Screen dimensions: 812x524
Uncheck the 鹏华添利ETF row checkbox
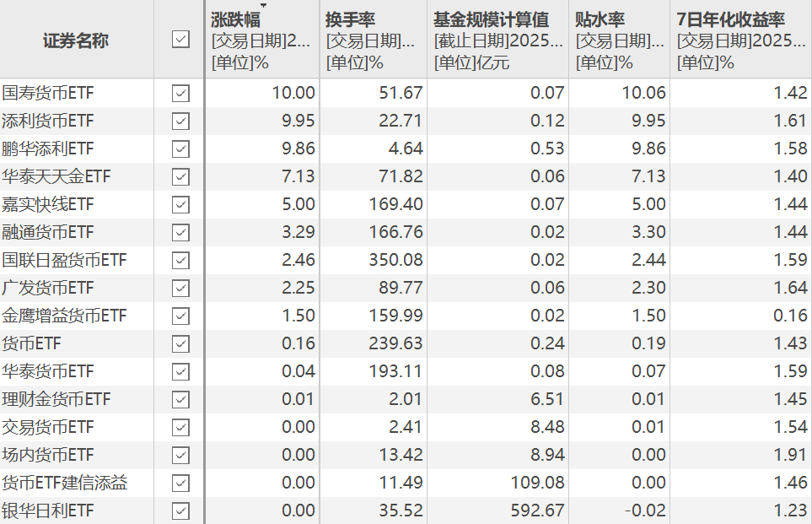[180, 149]
